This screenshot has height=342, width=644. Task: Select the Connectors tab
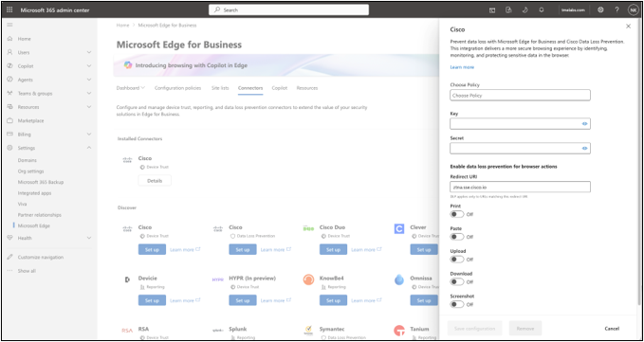(250, 88)
